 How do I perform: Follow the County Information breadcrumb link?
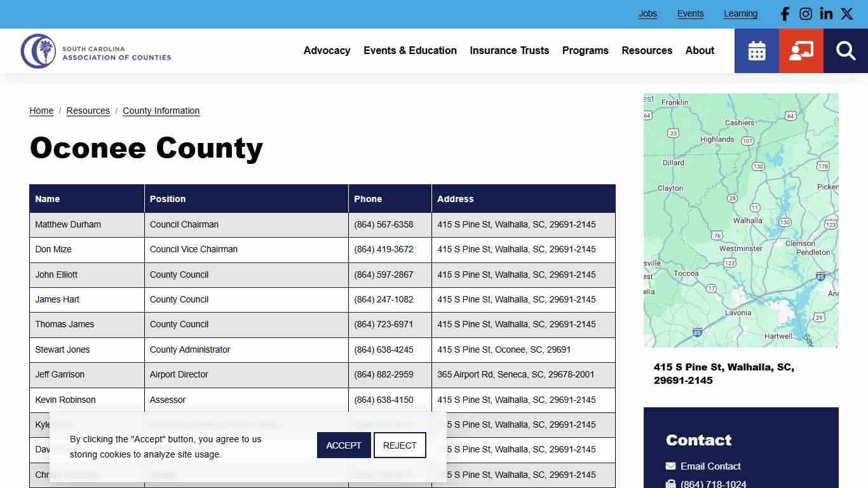(x=161, y=111)
